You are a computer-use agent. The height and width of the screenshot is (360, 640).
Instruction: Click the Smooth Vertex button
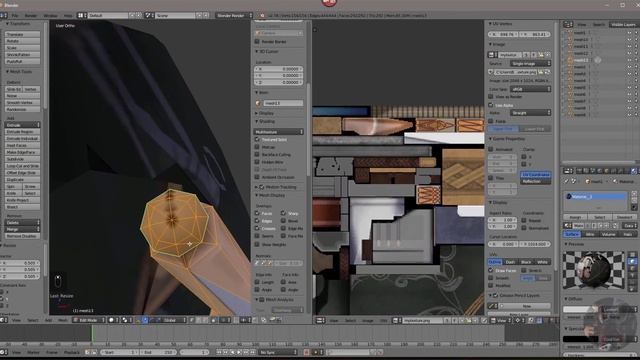(22, 102)
